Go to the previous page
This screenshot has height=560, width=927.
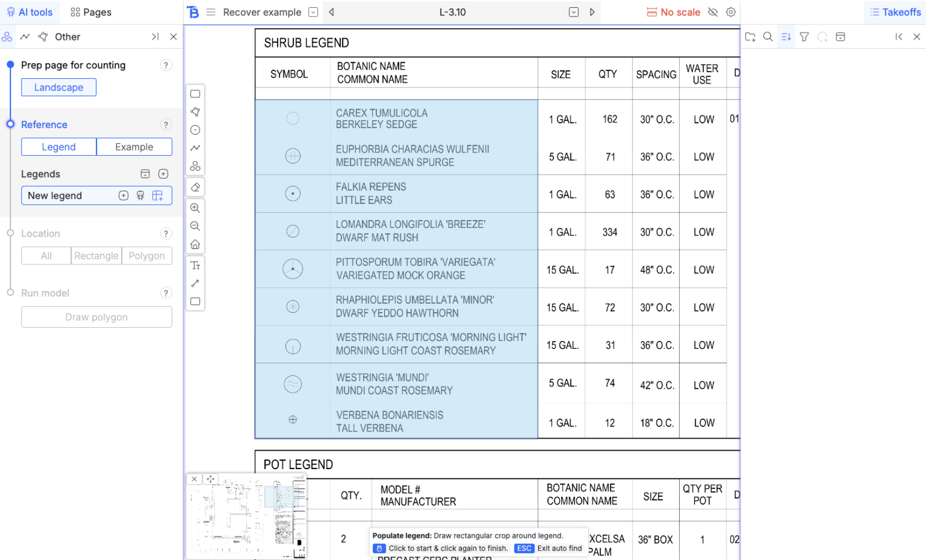click(x=332, y=12)
